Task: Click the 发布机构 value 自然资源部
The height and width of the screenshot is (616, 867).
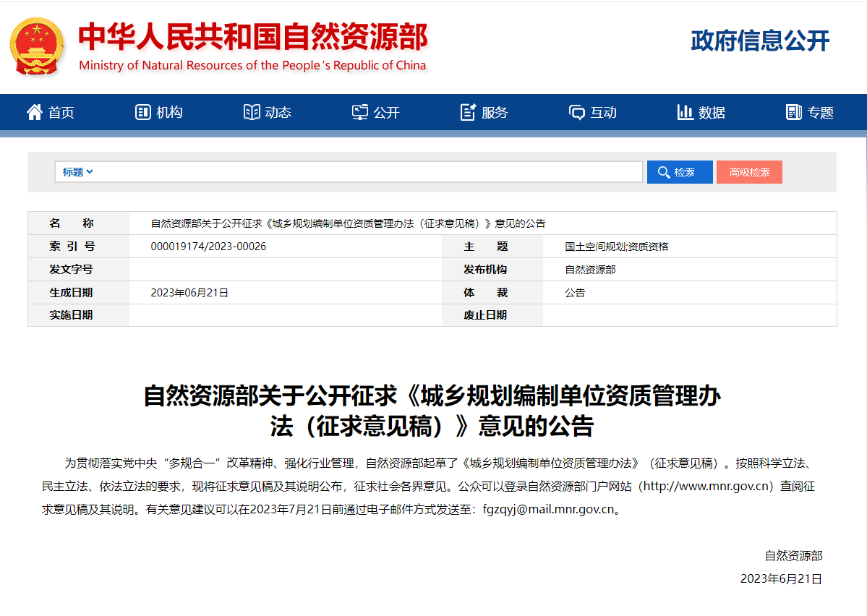Action: 590,270
